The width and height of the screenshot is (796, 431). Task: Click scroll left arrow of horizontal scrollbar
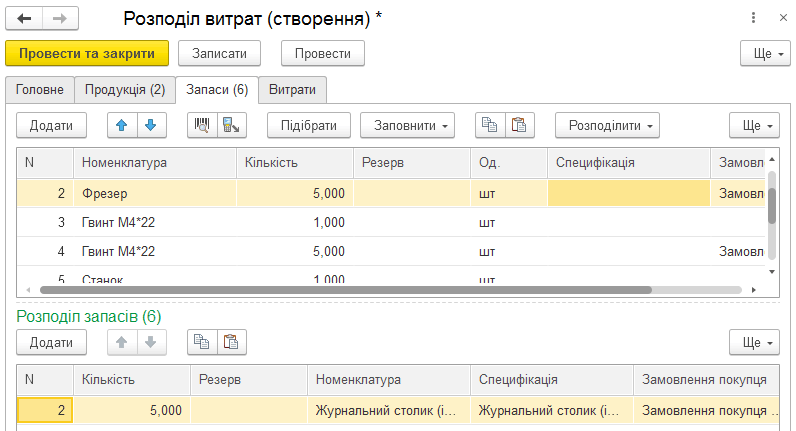pos(28,290)
